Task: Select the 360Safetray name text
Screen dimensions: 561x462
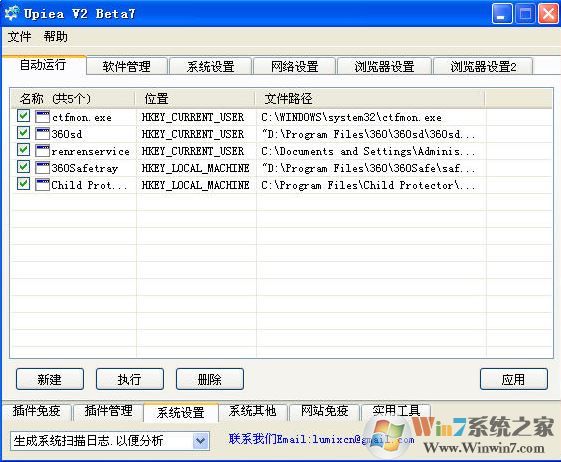Action: [84, 168]
